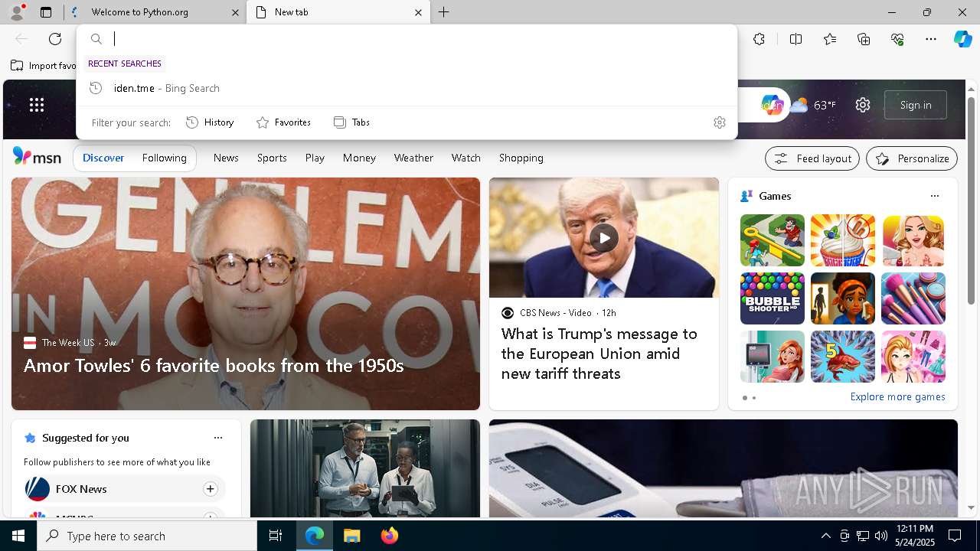Click the Sign in button
The height and width of the screenshot is (551, 980).
(x=916, y=105)
